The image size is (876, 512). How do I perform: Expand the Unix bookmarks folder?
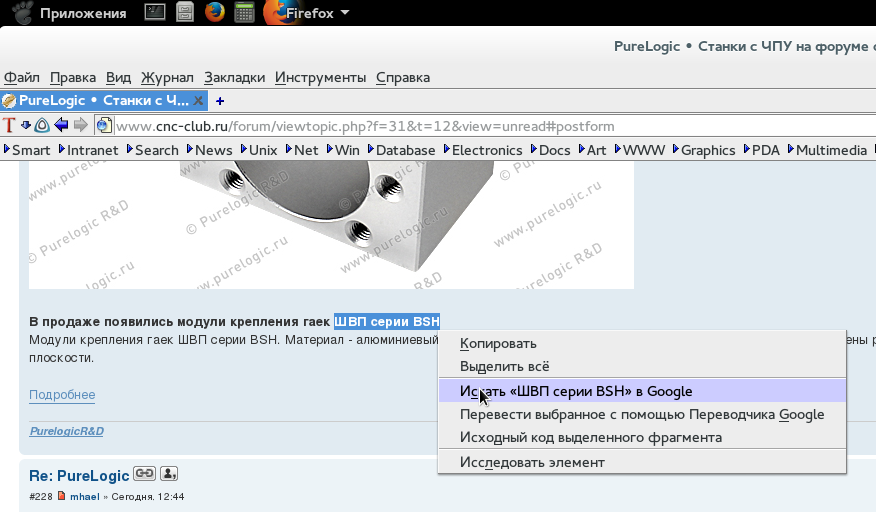click(x=259, y=150)
